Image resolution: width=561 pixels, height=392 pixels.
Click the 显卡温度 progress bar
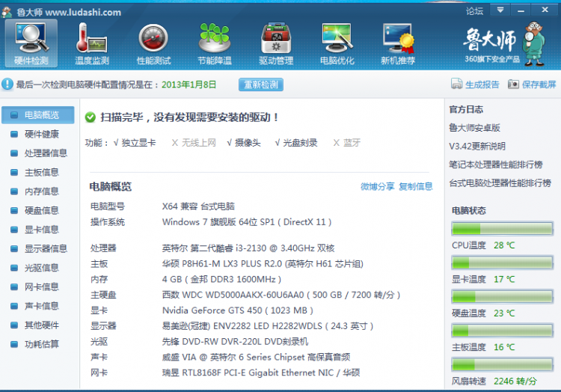tap(503, 263)
